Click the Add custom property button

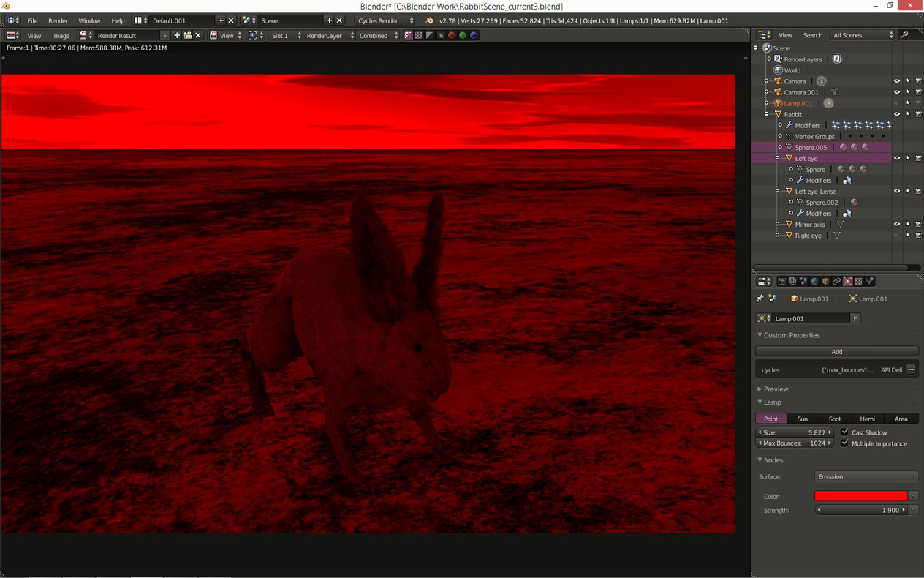836,351
